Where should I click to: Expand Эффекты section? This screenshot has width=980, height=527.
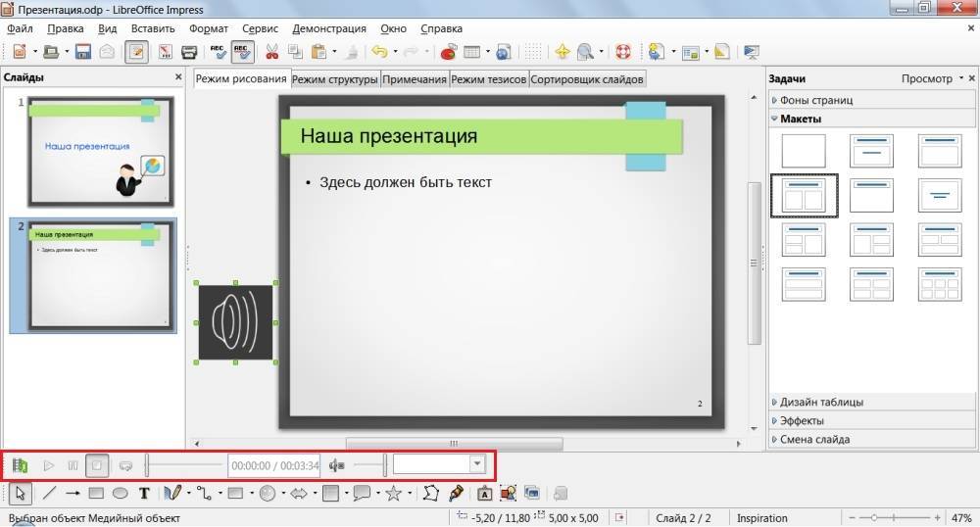click(x=872, y=421)
